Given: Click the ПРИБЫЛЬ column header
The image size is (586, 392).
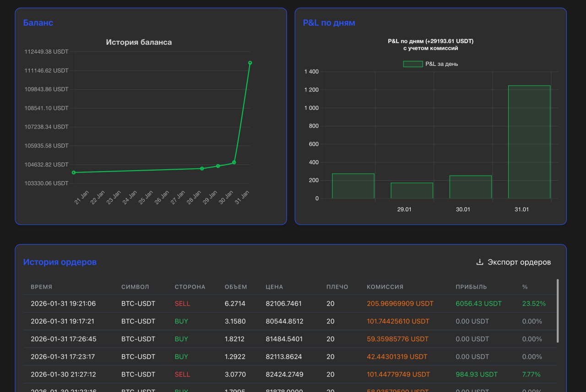Looking at the screenshot, I should [x=471, y=287].
